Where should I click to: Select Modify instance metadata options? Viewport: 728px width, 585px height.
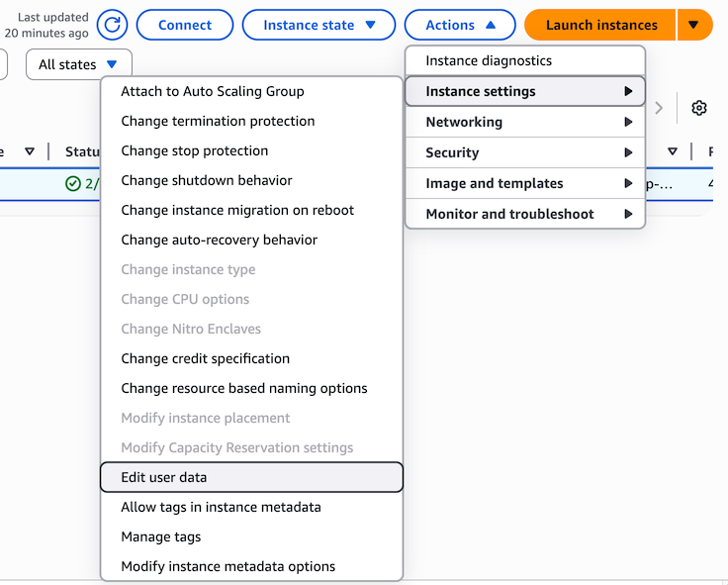(x=227, y=566)
